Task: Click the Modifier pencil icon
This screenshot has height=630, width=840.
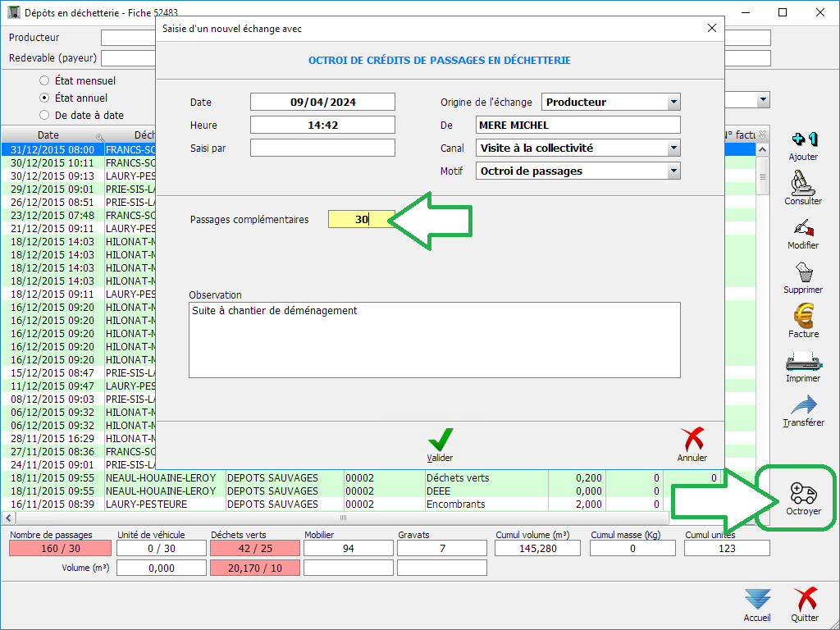Action: point(803,229)
